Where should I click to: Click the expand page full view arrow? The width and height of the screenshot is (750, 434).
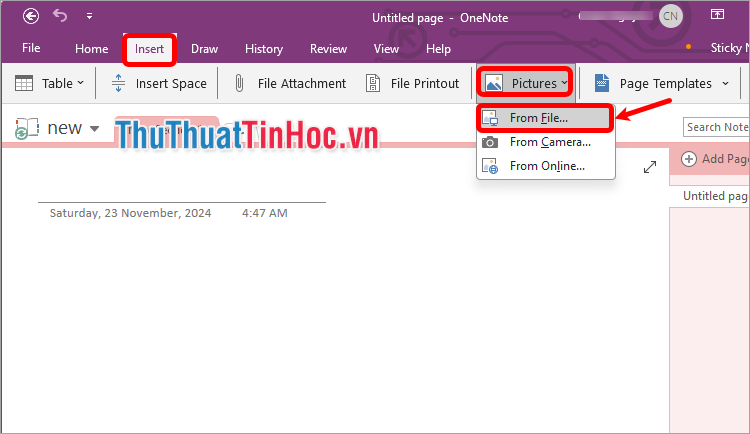tap(650, 167)
